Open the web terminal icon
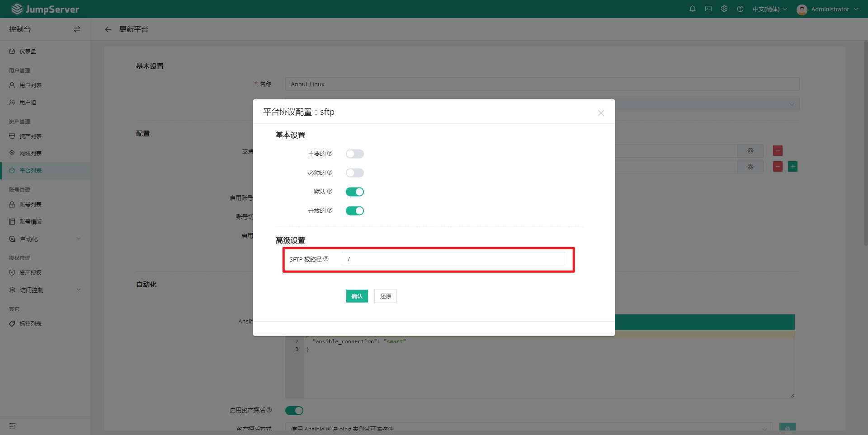Screen dimensions: 868x435 coord(708,9)
